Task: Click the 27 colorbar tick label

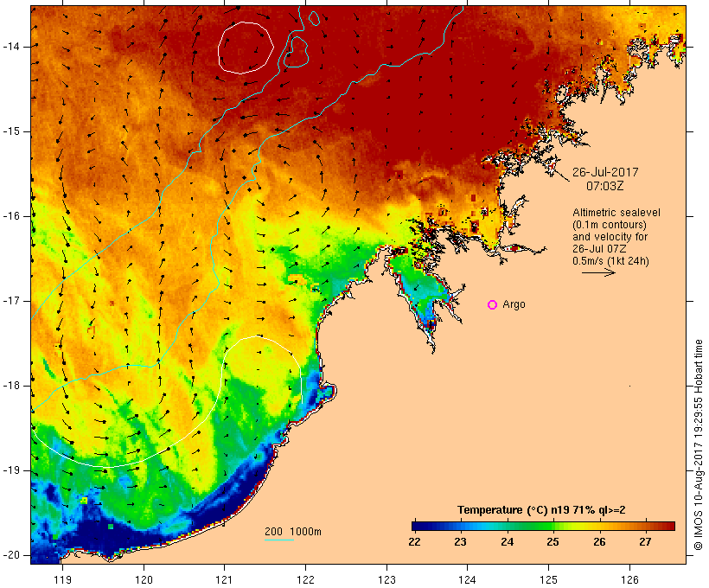Action: [645, 542]
